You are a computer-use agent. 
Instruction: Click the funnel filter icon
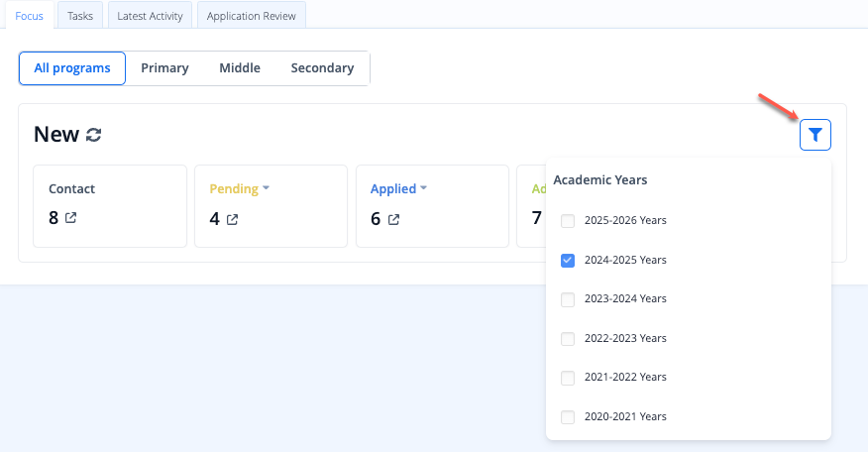coord(814,135)
